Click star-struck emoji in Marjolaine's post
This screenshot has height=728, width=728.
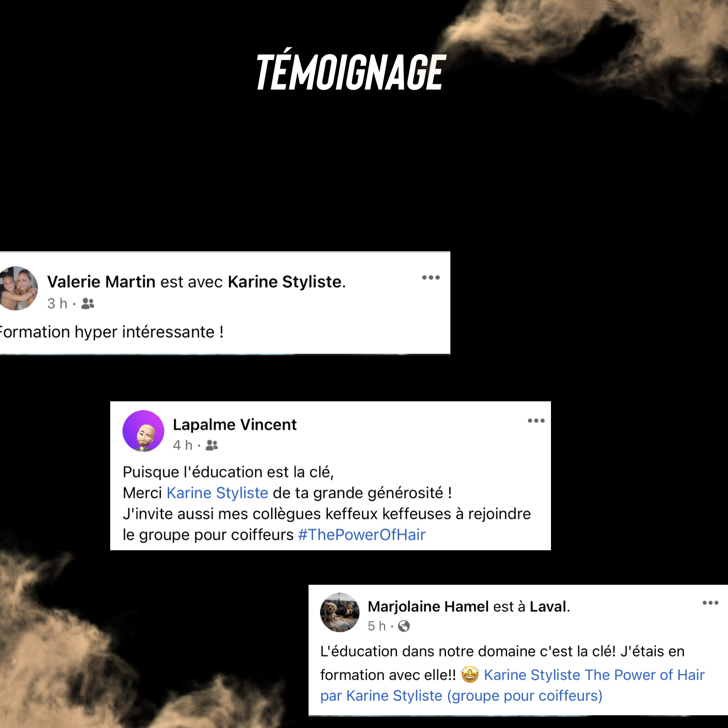(x=470, y=674)
